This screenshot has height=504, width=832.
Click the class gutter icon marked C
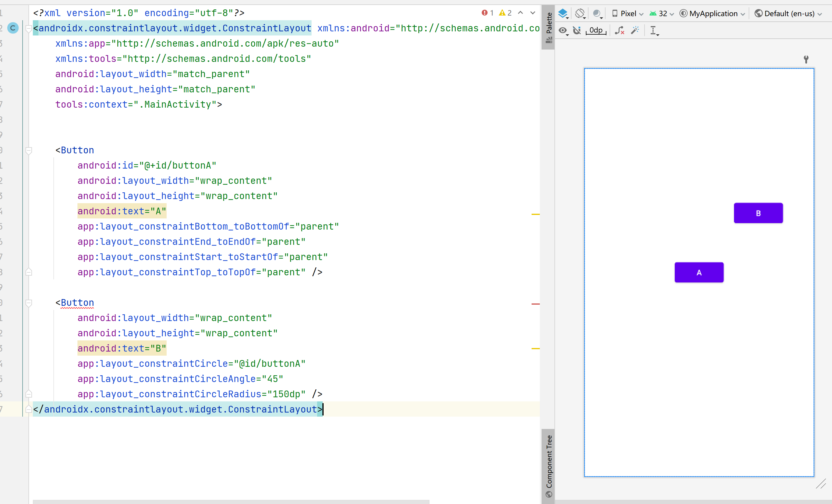pyautogui.click(x=13, y=28)
